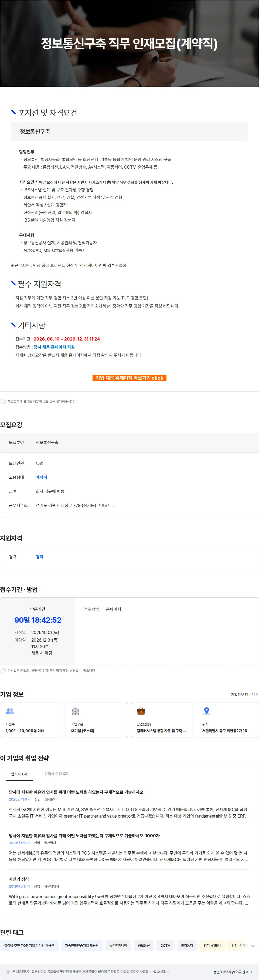Image resolution: width=259 pixels, height=980 pixels.
Task: Expand the copyright notice disclaimer chevron
Action: click(169, 972)
